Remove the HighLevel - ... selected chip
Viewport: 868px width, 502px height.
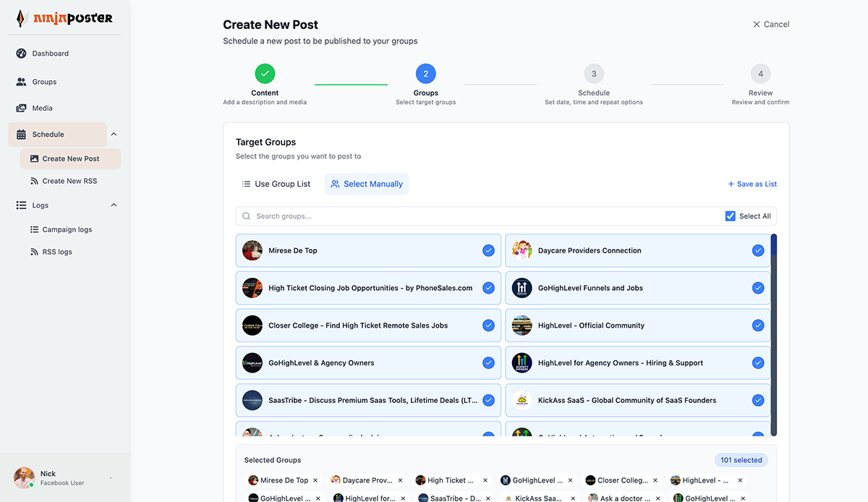point(740,480)
